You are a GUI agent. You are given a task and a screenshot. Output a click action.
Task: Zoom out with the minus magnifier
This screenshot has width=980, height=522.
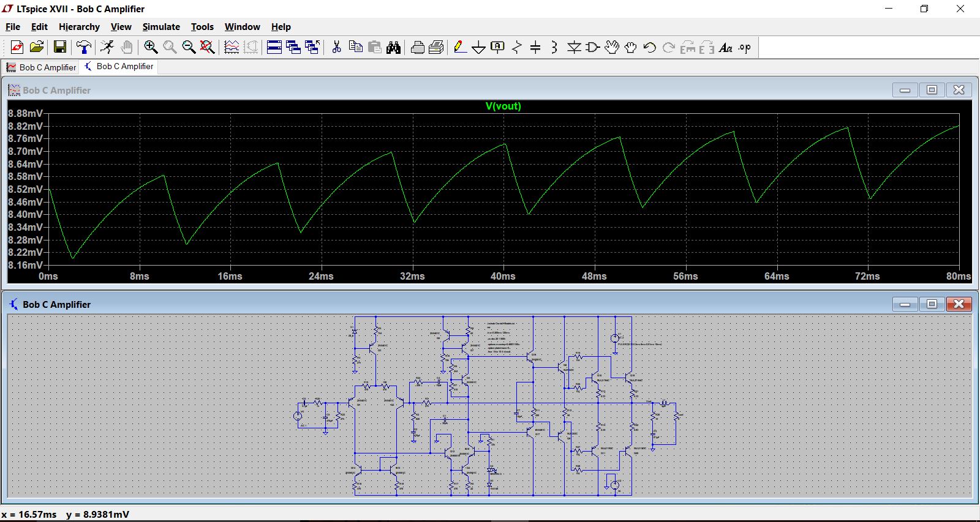point(189,47)
